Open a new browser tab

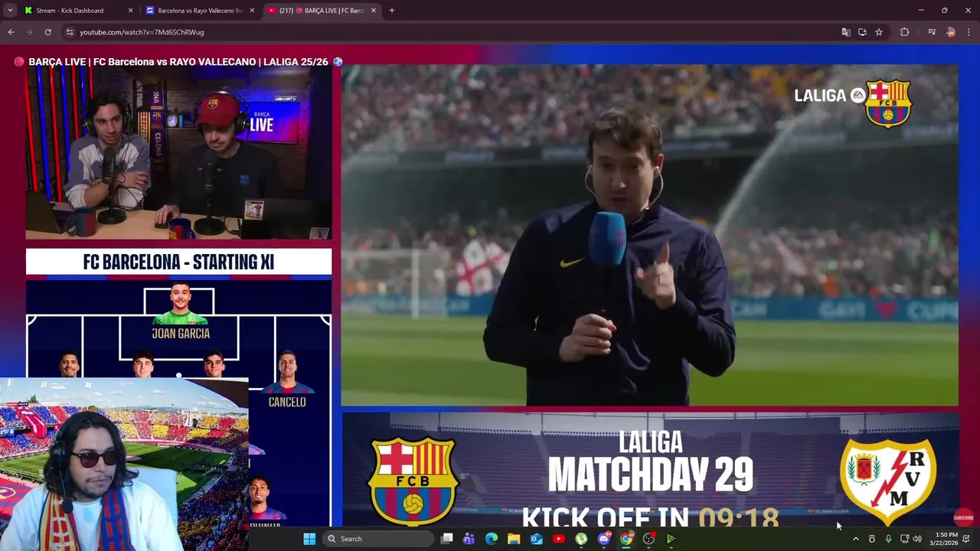coord(392,11)
